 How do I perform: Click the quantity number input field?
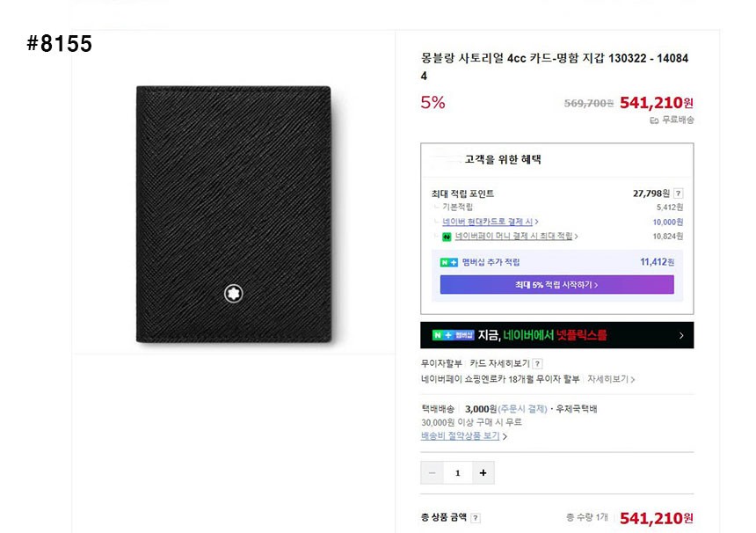[457, 472]
